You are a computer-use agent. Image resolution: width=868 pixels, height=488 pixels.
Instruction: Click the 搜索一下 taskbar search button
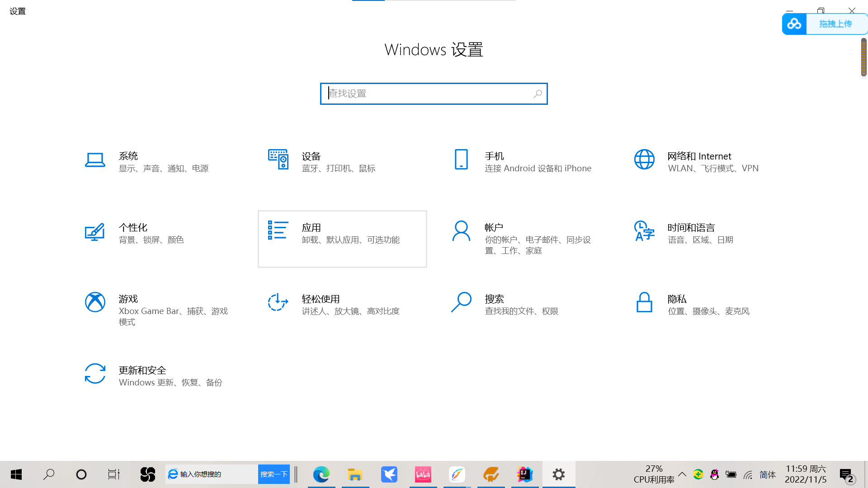click(274, 474)
